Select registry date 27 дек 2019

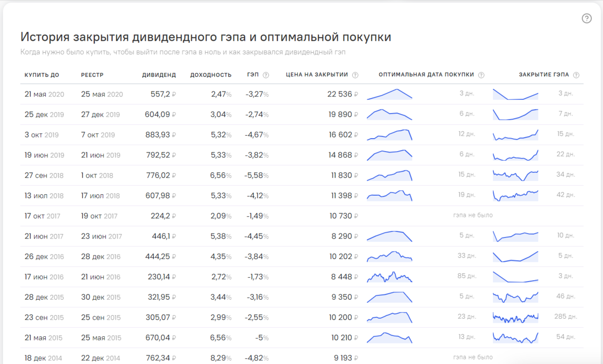coord(100,114)
